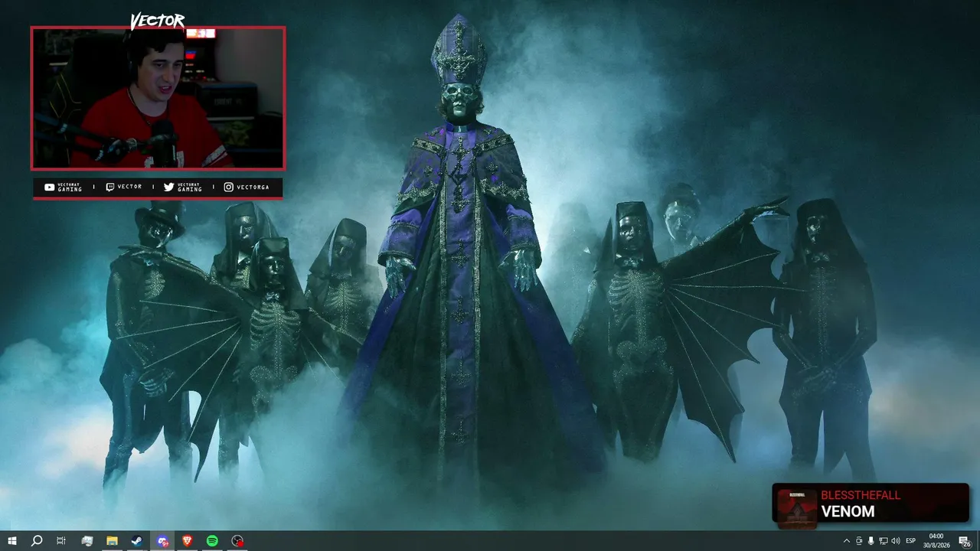Image resolution: width=980 pixels, height=551 pixels.
Task: Open OBS Studio recording icon in taskbar
Action: tap(237, 541)
